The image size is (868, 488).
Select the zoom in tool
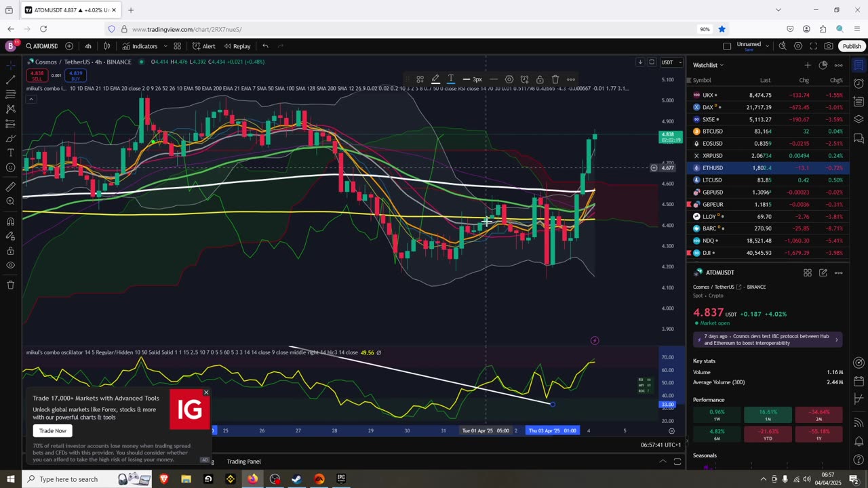click(x=10, y=201)
